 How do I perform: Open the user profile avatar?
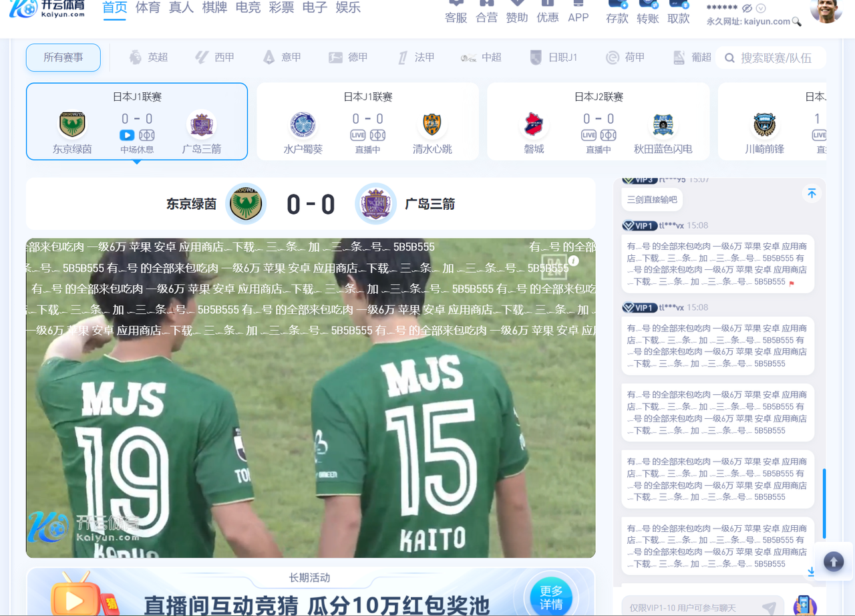826,9
